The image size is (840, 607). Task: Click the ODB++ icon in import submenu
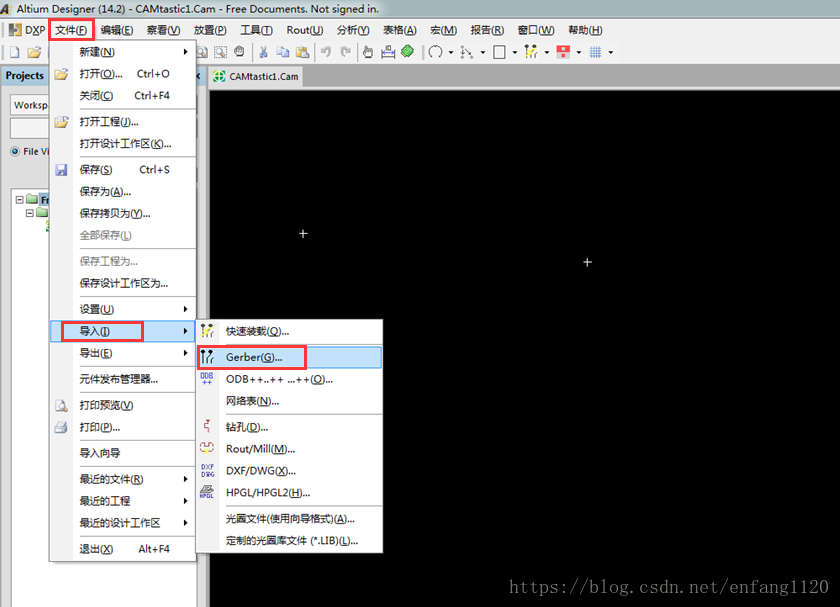(207, 379)
